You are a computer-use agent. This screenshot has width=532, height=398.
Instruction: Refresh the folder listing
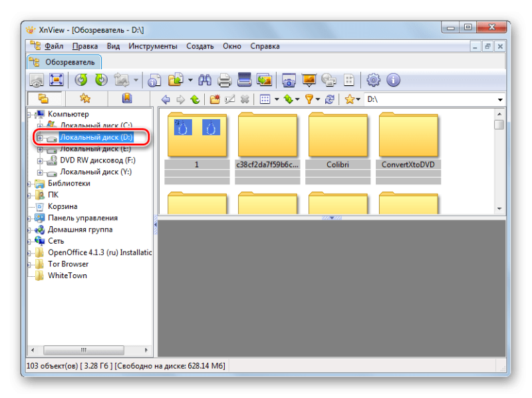pos(329,100)
